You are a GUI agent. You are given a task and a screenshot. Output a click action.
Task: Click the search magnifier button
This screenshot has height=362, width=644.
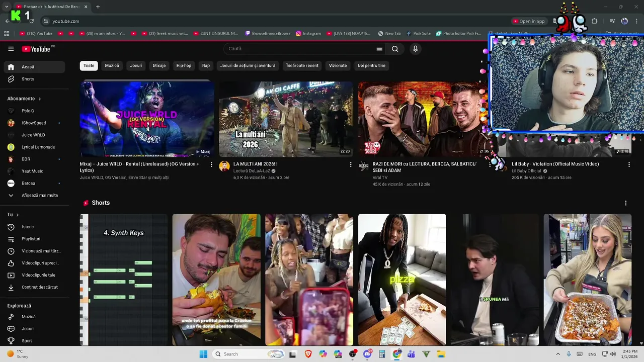click(395, 49)
